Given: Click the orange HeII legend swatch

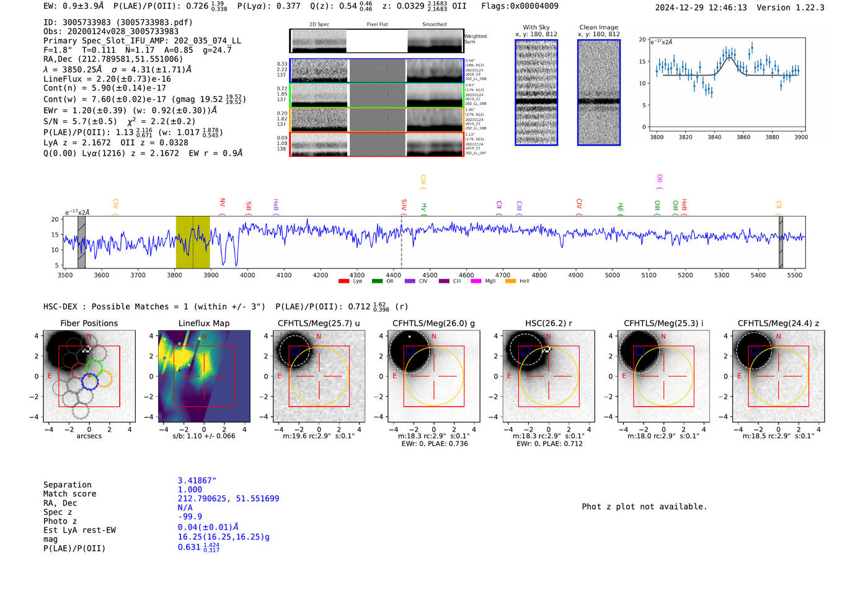Looking at the screenshot, I should click(x=511, y=282).
